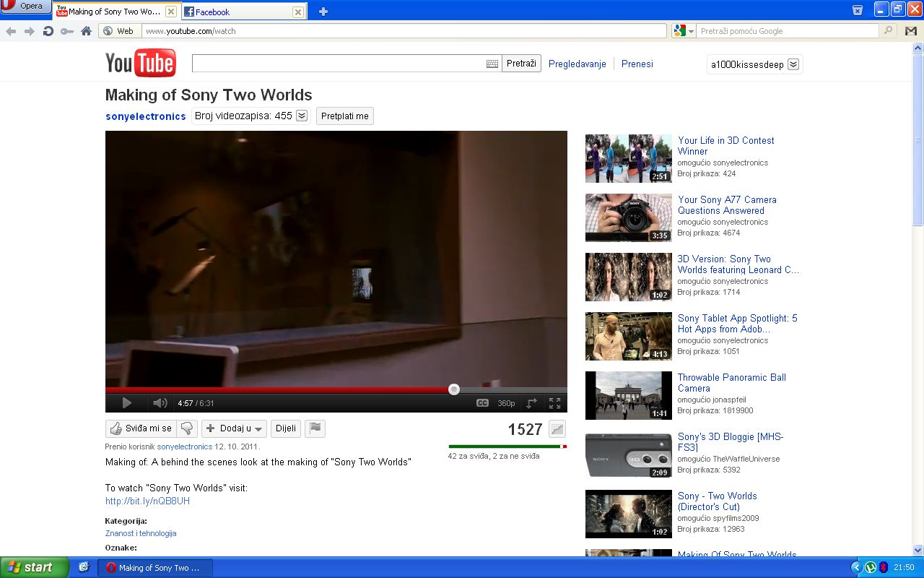
Task: Click the YouTube logo
Action: tap(140, 64)
